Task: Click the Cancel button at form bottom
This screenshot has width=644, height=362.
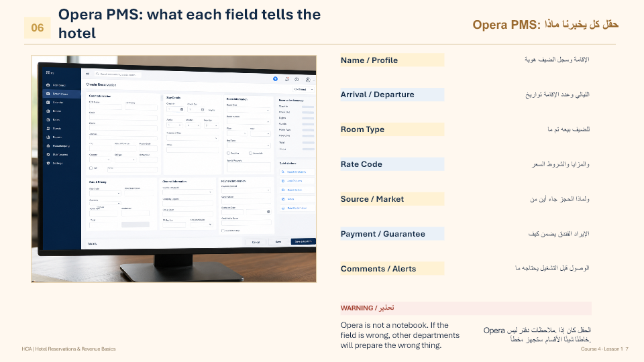Action: [256, 242]
